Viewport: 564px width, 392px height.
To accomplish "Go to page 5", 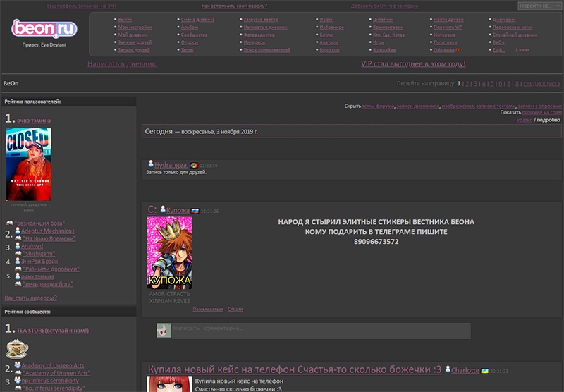I will (491, 83).
